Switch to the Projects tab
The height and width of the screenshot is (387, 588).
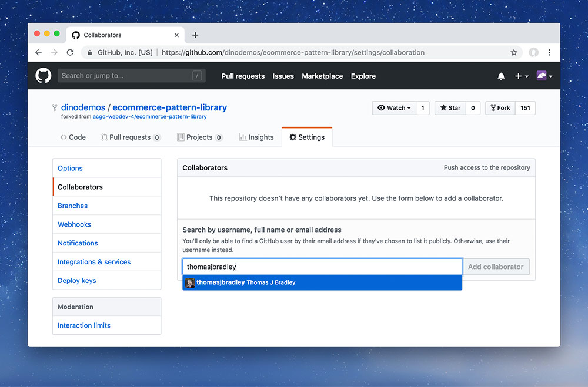point(200,137)
